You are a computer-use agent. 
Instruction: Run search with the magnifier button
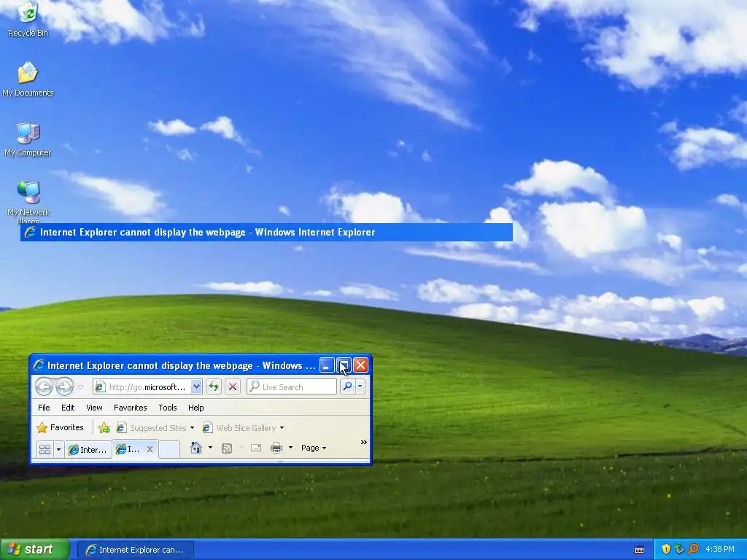[x=347, y=386]
